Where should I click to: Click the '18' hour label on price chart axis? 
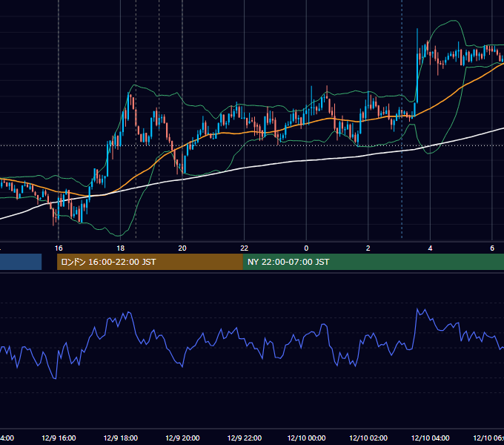pos(120,248)
